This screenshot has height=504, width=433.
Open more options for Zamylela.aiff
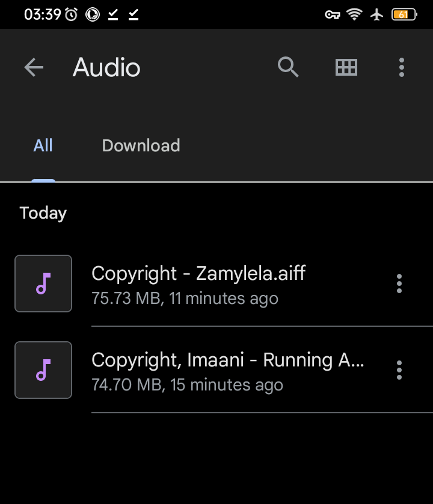(399, 284)
